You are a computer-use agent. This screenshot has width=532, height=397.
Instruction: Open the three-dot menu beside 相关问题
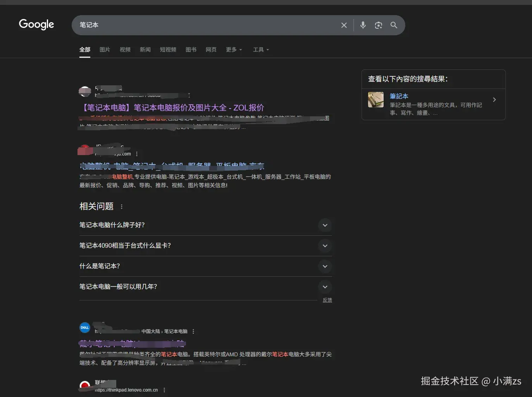click(x=121, y=206)
